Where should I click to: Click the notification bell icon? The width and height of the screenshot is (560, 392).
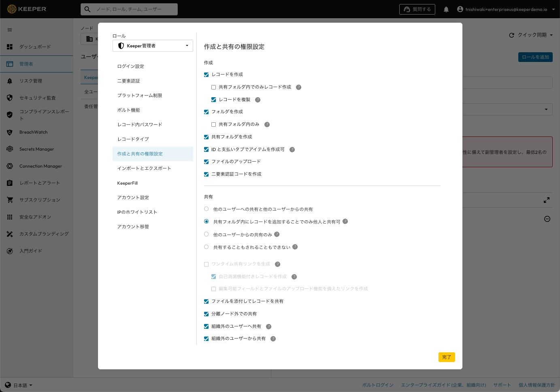click(446, 9)
